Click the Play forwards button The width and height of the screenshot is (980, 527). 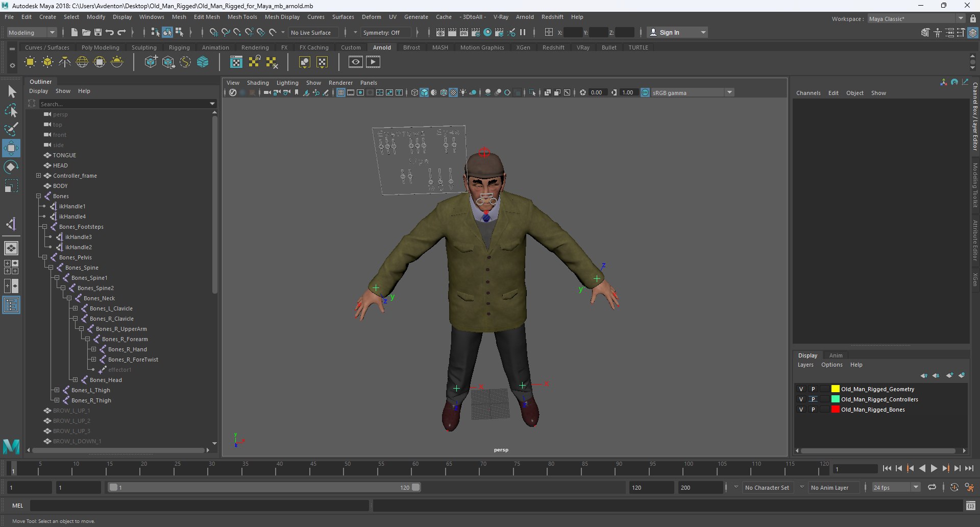pyautogui.click(x=934, y=468)
